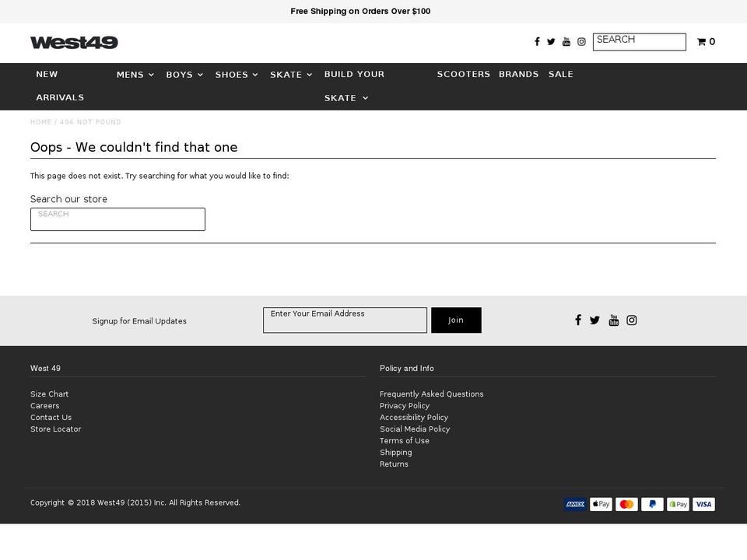This screenshot has width=747, height=560.
Task: Open the Contact Us link
Action: [51, 417]
